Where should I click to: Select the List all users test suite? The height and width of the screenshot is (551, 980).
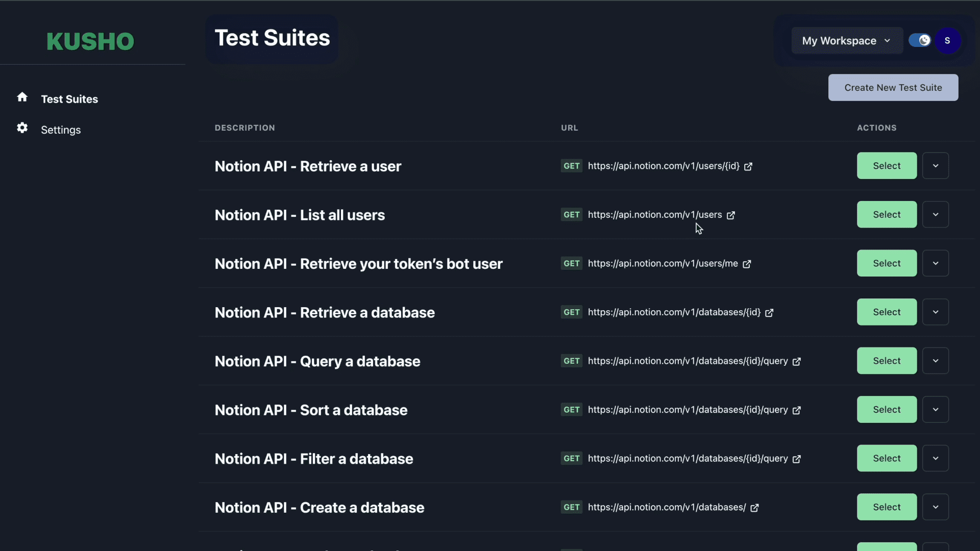coord(887,214)
